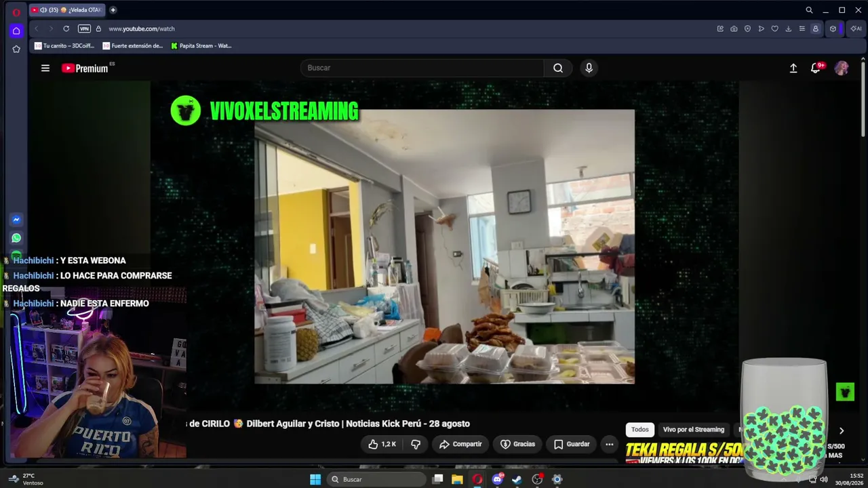Open more video actions ellipsis menu
The height and width of the screenshot is (488, 868).
pos(609,444)
